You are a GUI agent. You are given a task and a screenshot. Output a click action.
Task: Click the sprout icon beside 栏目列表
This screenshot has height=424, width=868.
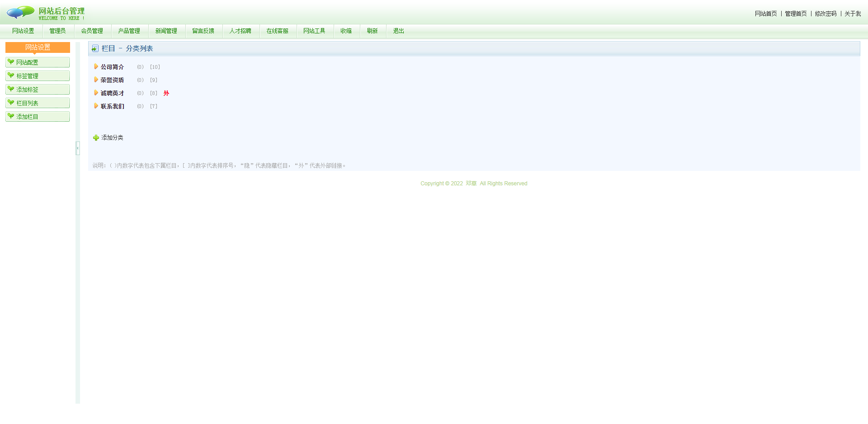pos(11,103)
